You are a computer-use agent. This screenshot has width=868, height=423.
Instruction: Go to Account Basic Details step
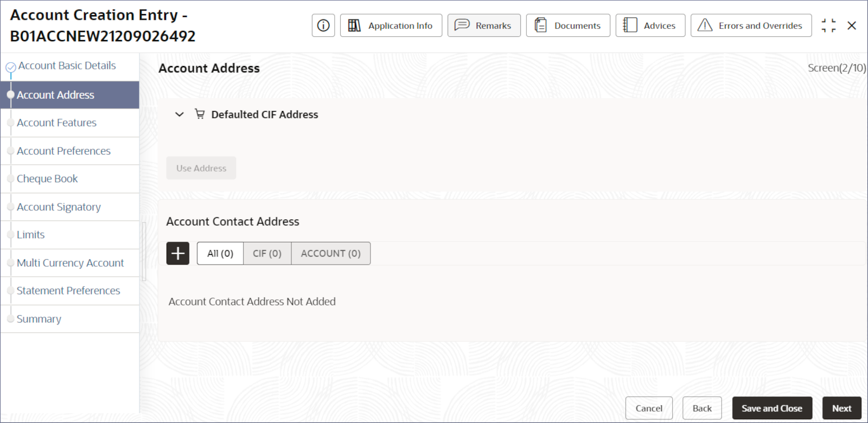pos(67,66)
